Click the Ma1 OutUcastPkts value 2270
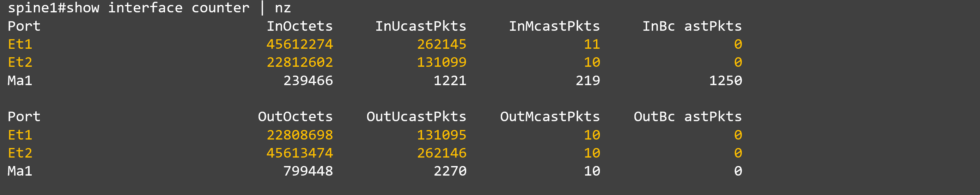Image resolution: width=980 pixels, height=195 pixels. [450, 171]
